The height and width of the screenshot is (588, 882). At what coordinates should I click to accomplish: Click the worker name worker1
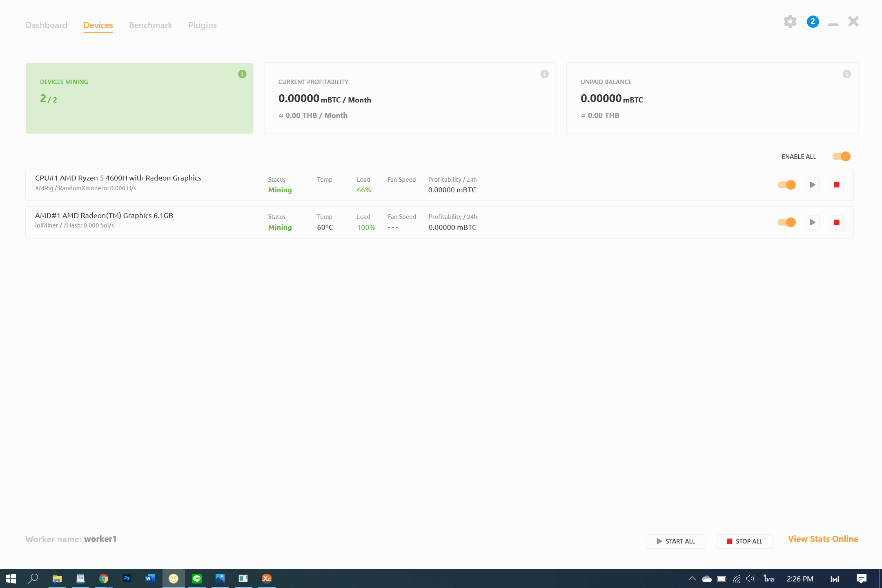pyautogui.click(x=100, y=539)
